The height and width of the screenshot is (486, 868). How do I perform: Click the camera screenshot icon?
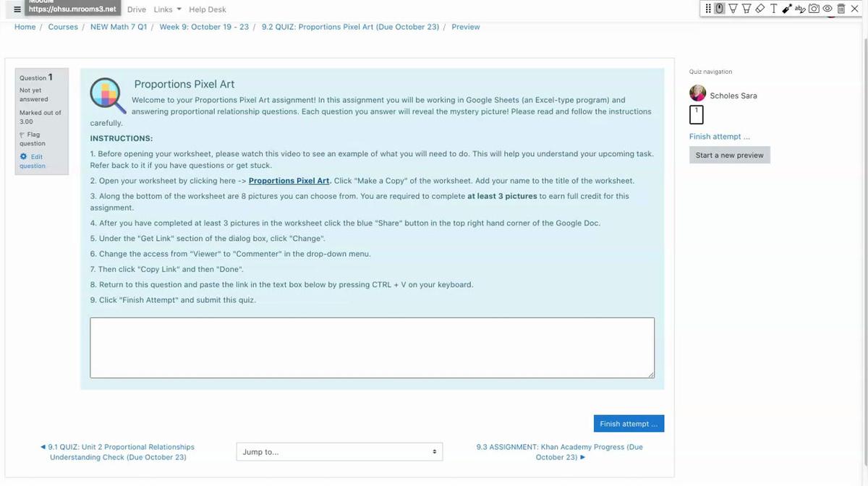[x=814, y=9]
